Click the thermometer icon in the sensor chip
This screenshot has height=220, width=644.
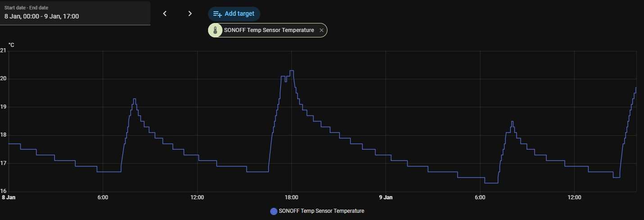pyautogui.click(x=215, y=30)
